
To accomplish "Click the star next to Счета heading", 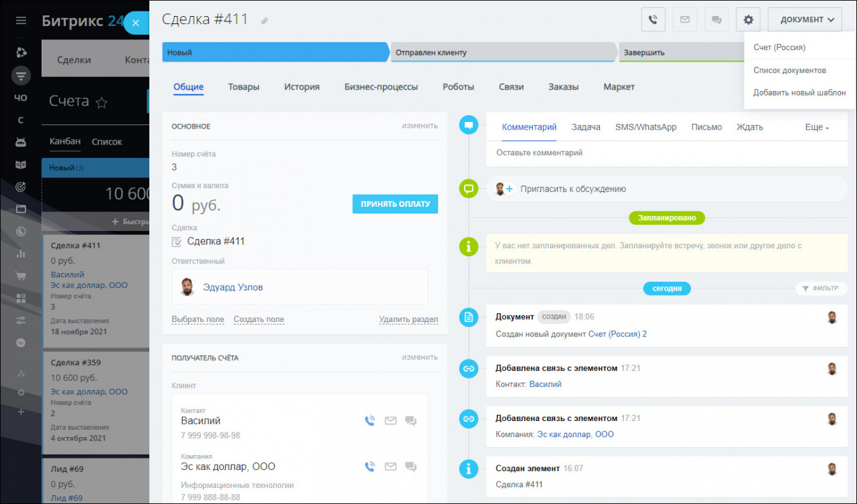I will click(102, 102).
